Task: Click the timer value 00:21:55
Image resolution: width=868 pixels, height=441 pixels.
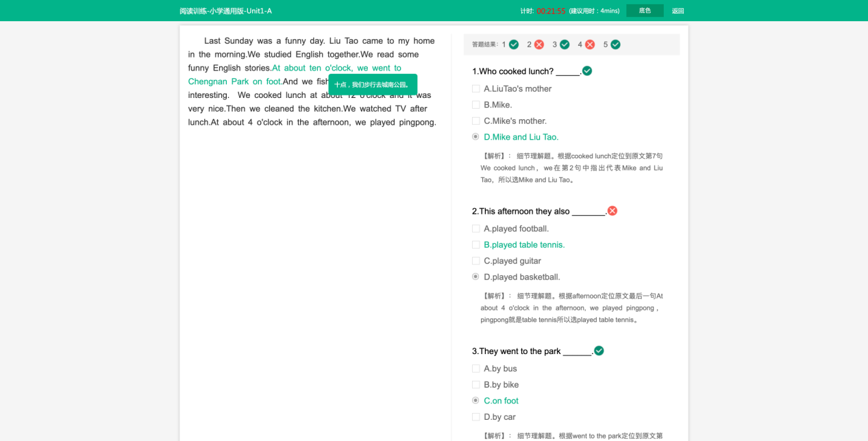Action: click(551, 11)
